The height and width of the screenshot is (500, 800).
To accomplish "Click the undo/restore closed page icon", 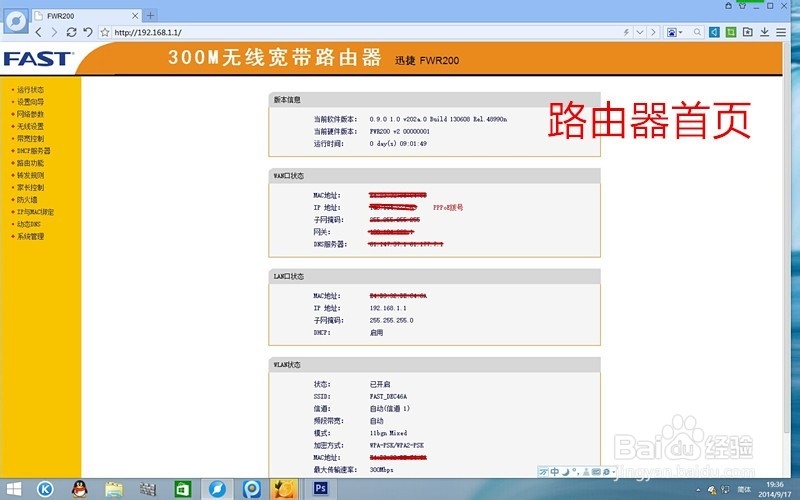I will tap(88, 32).
